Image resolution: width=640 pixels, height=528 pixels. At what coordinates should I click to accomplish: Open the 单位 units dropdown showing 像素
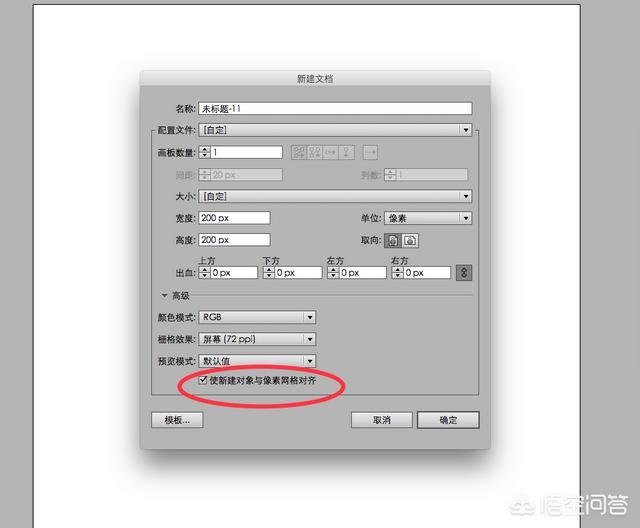428,218
